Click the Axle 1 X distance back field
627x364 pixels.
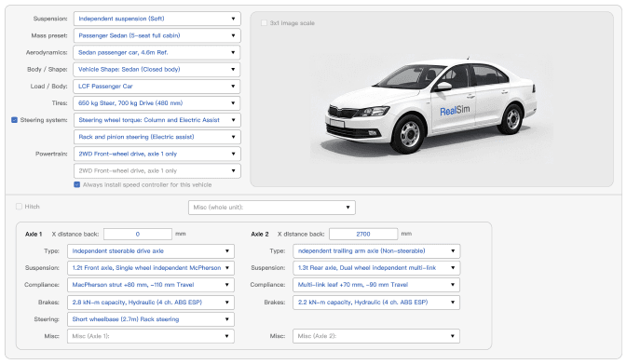(138, 235)
